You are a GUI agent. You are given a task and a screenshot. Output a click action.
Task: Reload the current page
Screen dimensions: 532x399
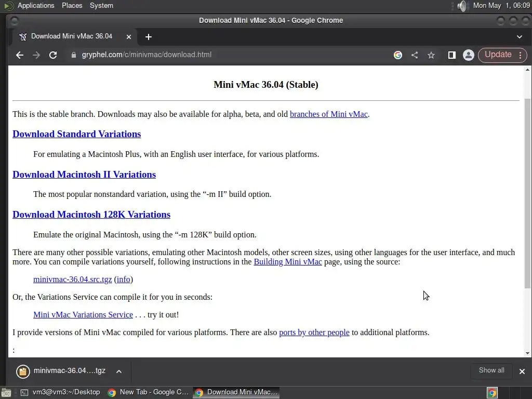53,55
